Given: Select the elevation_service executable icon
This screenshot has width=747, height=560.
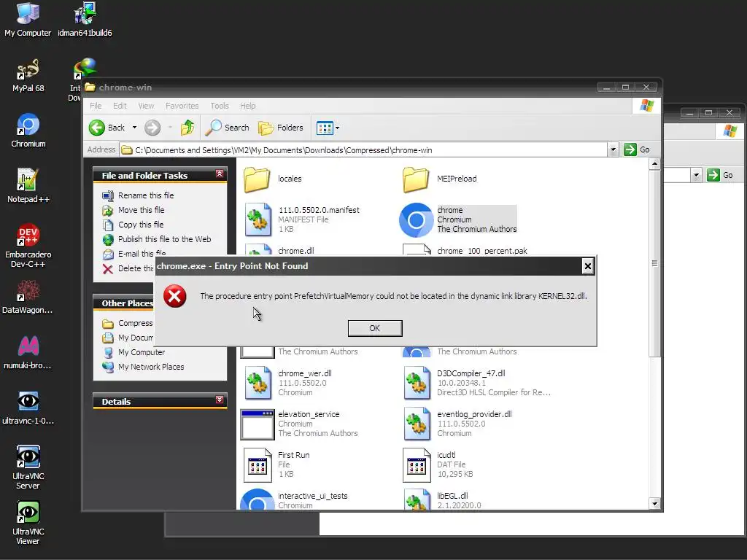Looking at the screenshot, I should [258, 424].
